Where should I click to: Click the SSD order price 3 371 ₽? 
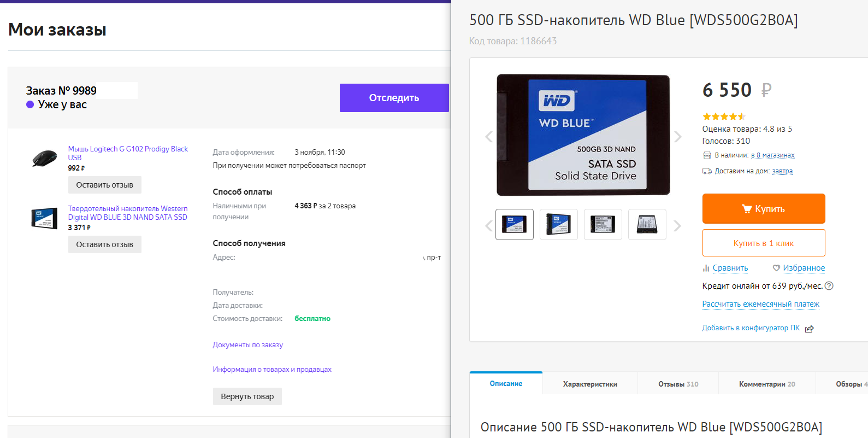tap(79, 228)
